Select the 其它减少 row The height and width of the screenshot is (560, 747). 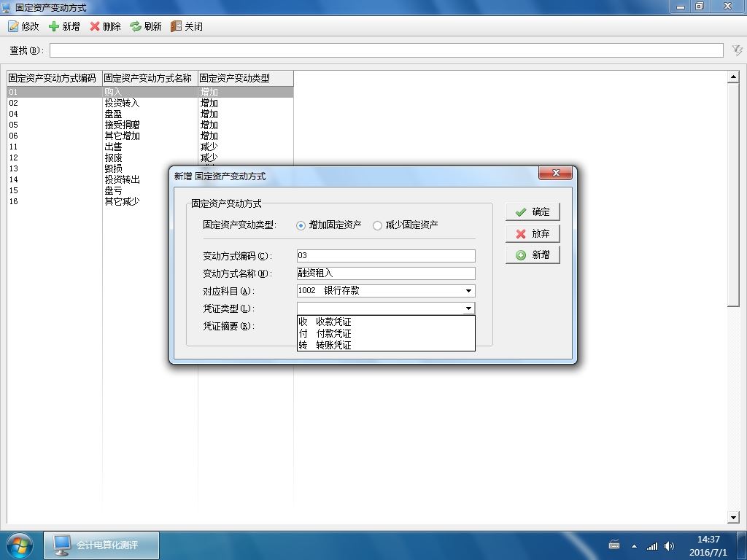pos(88,201)
